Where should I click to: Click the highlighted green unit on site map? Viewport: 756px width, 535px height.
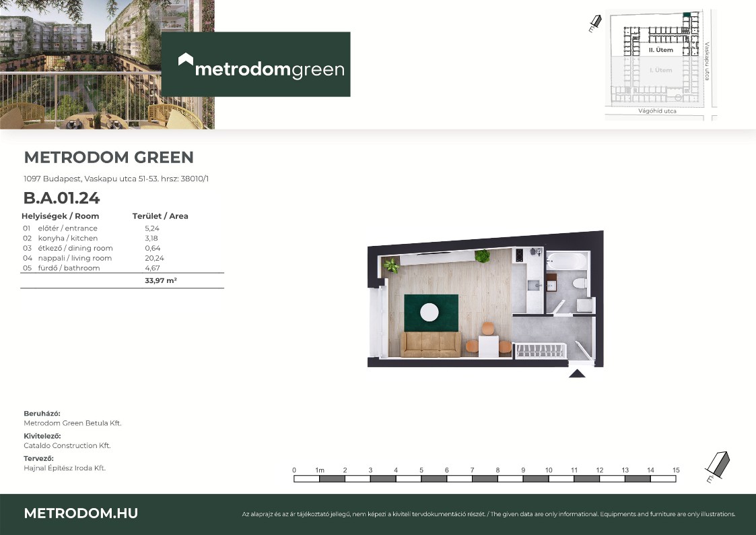tap(687, 14)
